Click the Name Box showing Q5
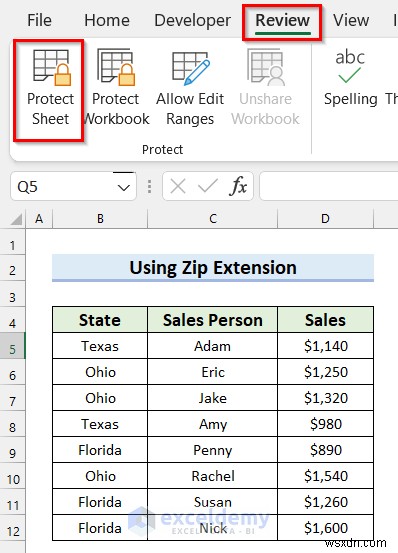This screenshot has height=553, width=398. [73, 186]
